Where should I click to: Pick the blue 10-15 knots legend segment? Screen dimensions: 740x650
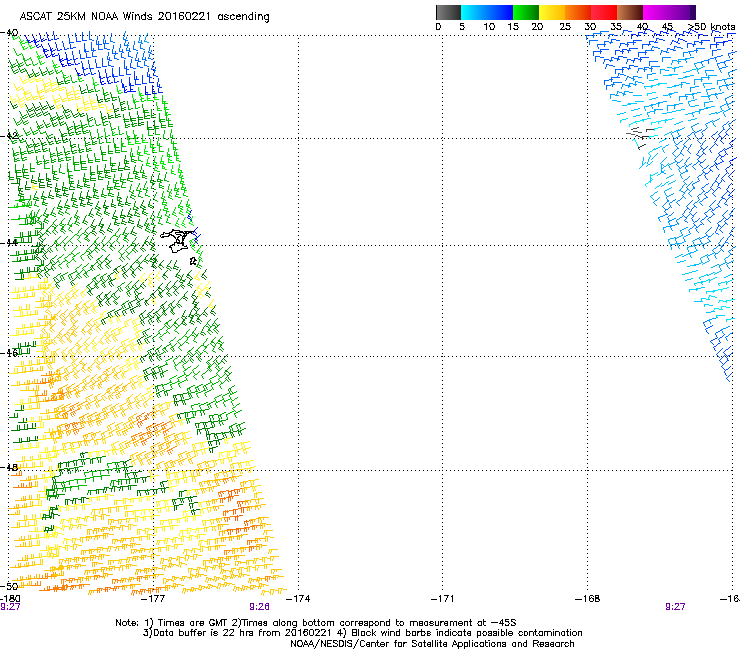(x=500, y=12)
